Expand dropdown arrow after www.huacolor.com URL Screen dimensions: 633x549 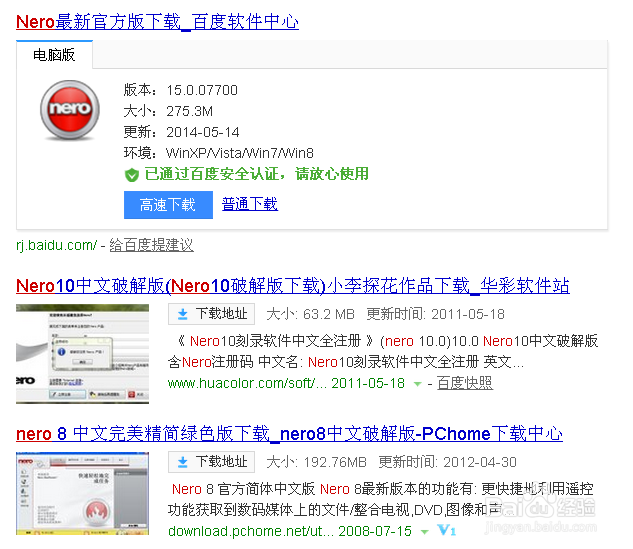coord(418,384)
